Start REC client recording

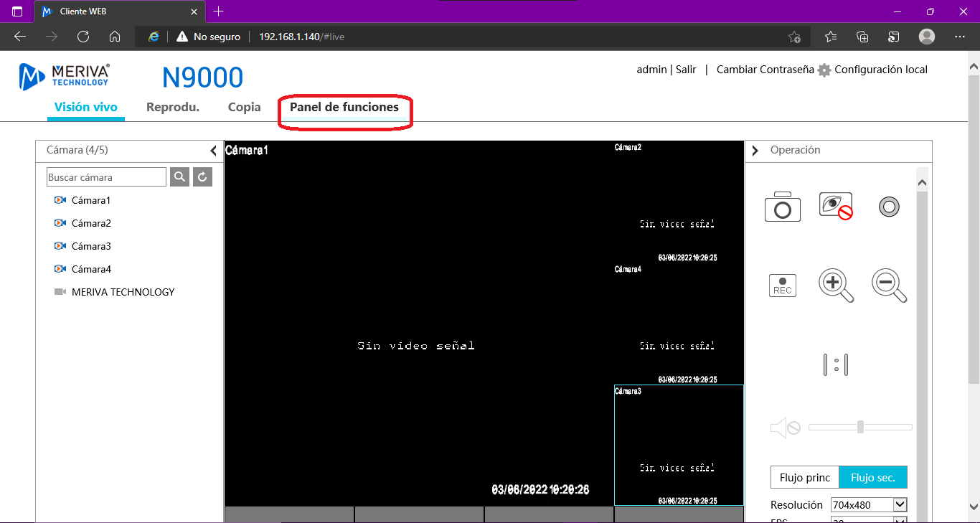point(782,285)
